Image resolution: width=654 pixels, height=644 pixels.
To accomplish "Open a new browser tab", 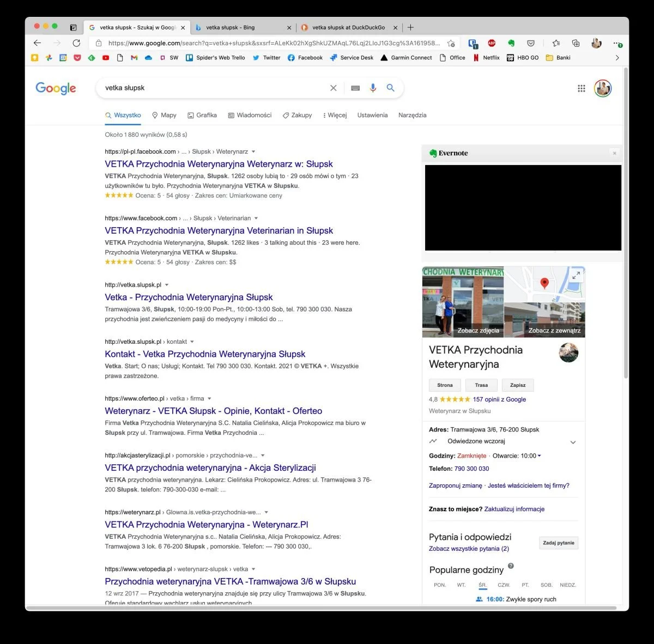I will [x=410, y=27].
